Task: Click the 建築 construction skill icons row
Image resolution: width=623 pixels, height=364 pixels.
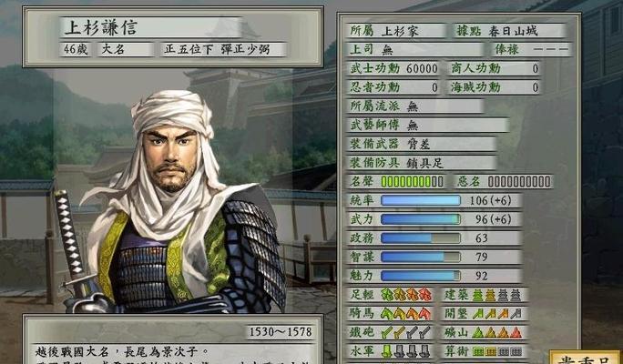Action: 496,295
